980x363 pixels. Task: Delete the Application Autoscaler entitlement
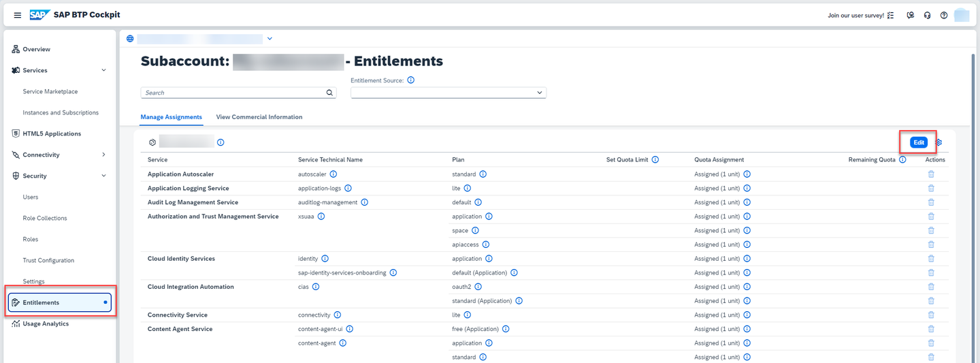(931, 174)
